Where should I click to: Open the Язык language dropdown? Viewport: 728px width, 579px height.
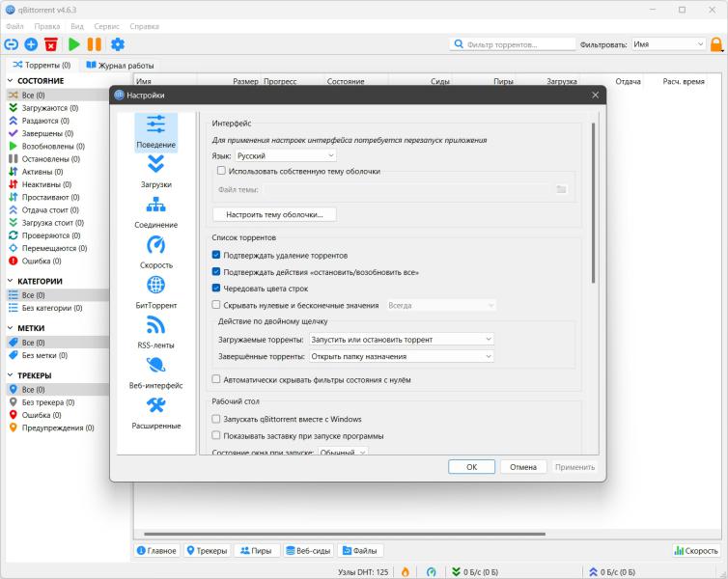(x=286, y=155)
